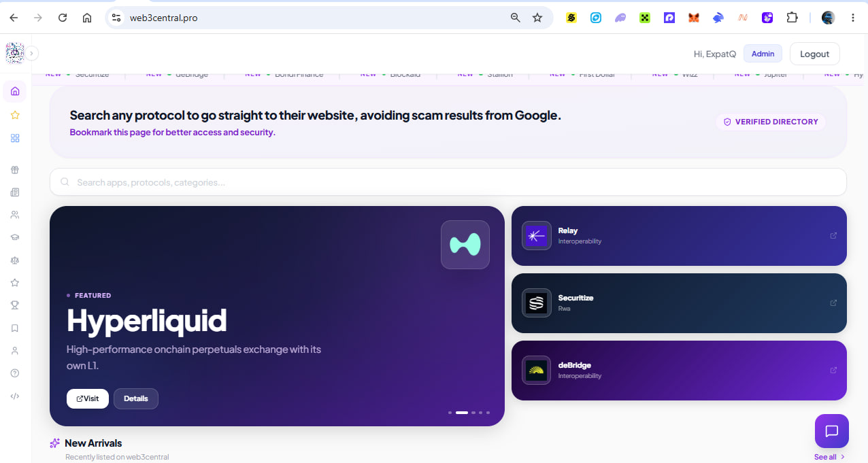
Task: Open the balance scales sidebar icon
Action: (x=15, y=260)
